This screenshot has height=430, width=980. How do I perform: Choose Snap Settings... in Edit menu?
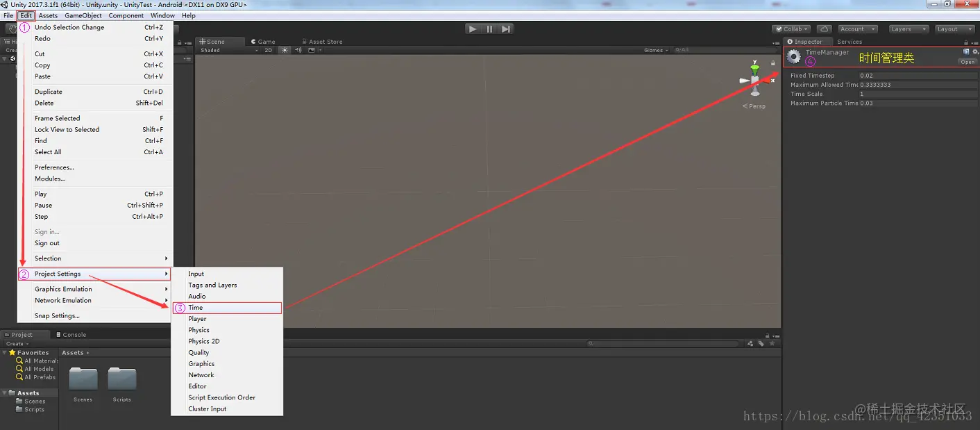[94, 315]
